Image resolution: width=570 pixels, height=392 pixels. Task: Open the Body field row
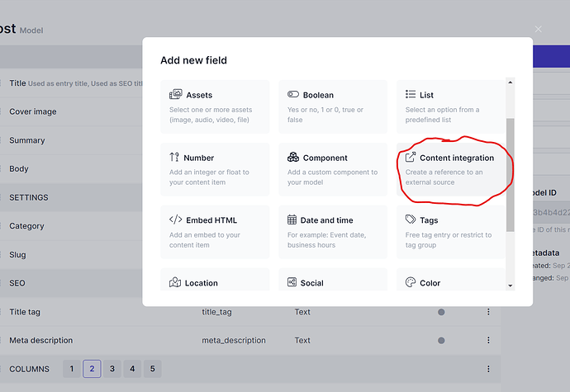coord(71,169)
